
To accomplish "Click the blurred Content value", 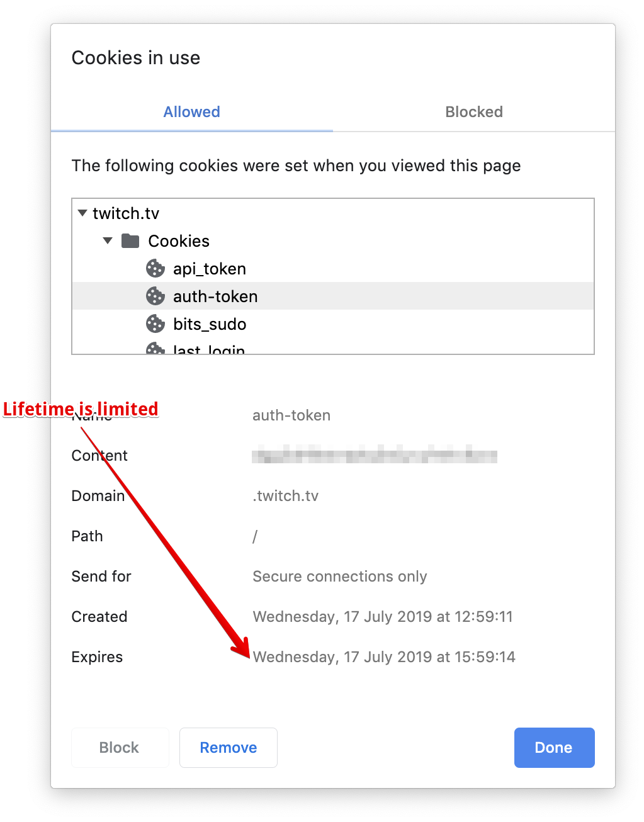I will [374, 455].
